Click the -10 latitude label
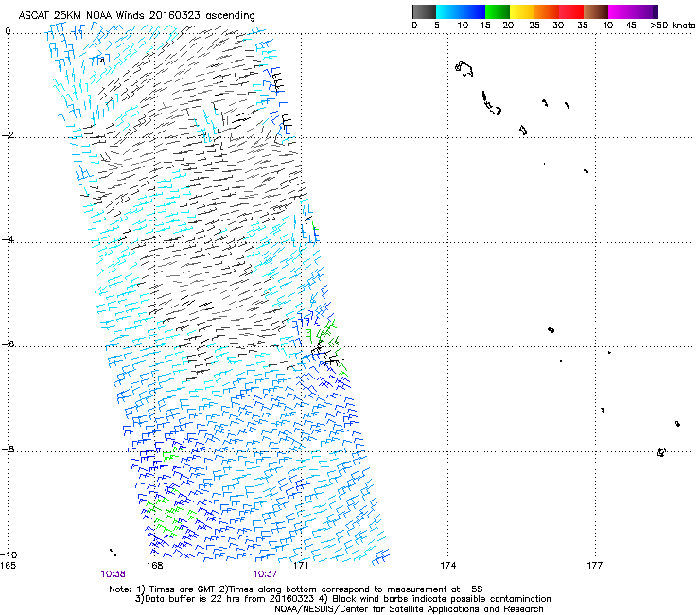The width and height of the screenshot is (700, 615). coord(9,555)
